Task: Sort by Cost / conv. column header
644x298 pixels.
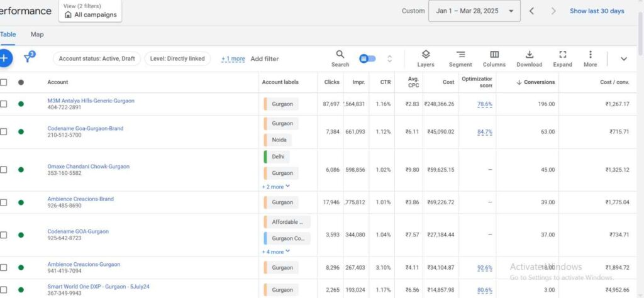Action: [614, 82]
